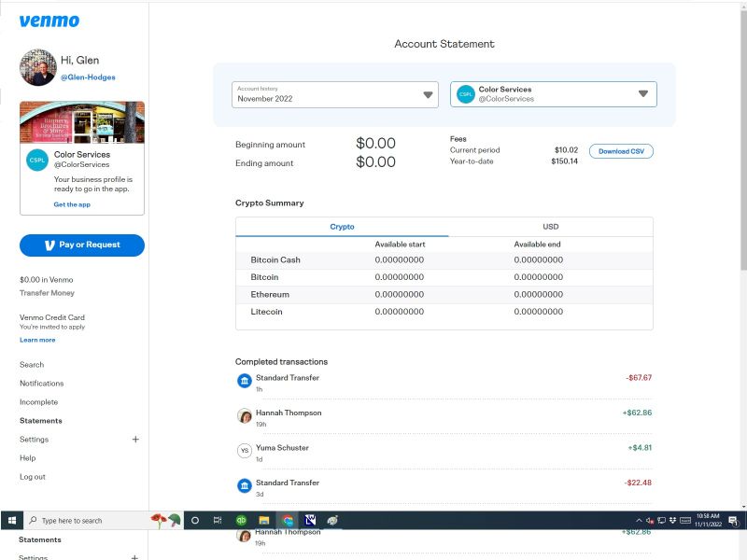Click the Pay or Request button
Image resolution: width=747 pixels, height=560 pixels.
pos(82,245)
